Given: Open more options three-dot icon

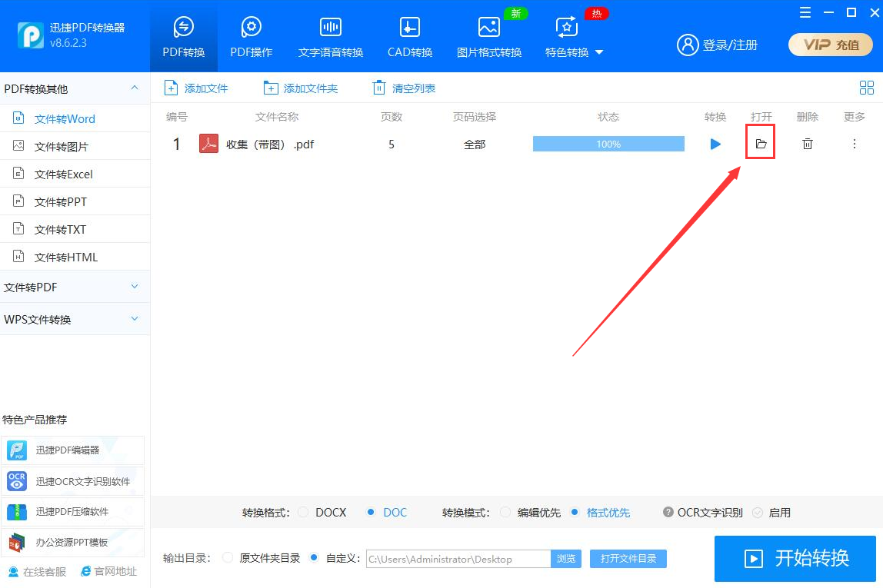Looking at the screenshot, I should 855,144.
